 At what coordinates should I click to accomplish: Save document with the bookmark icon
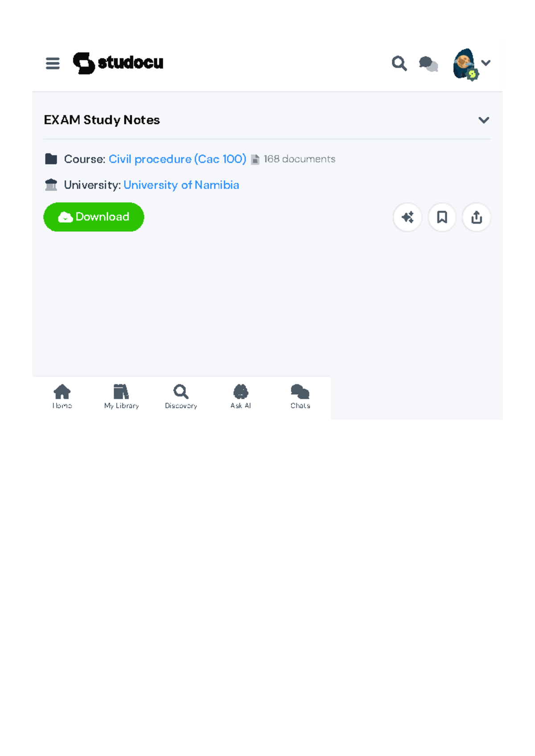tap(442, 218)
